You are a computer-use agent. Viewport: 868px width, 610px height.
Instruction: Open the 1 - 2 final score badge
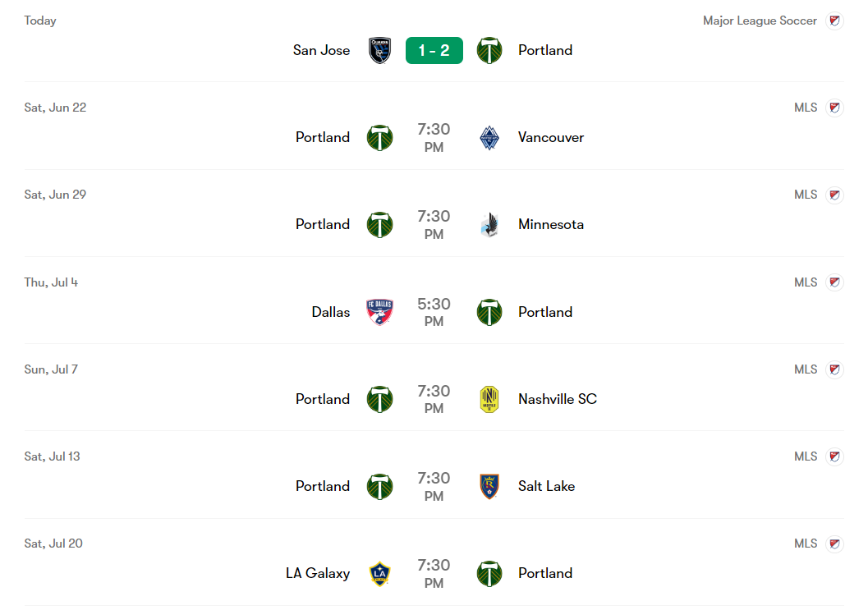(x=434, y=50)
